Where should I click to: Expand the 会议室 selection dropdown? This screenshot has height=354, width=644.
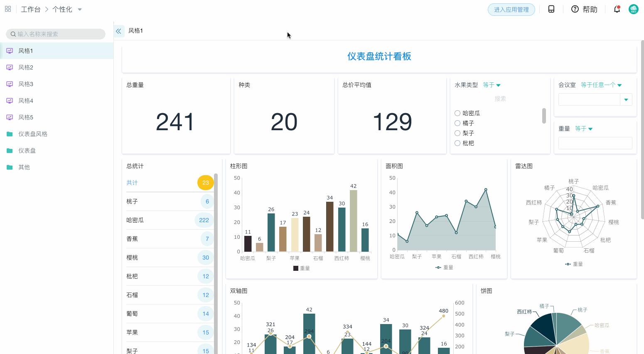(x=626, y=99)
